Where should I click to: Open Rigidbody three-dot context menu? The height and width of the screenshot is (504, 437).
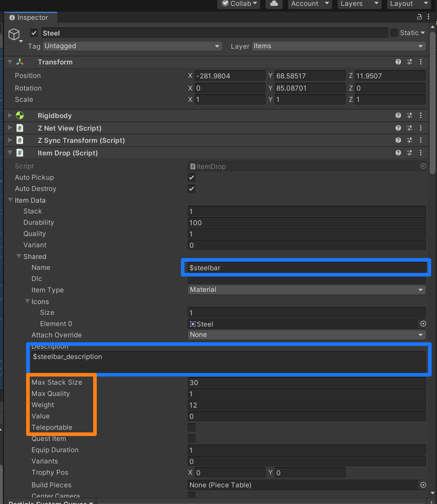421,115
